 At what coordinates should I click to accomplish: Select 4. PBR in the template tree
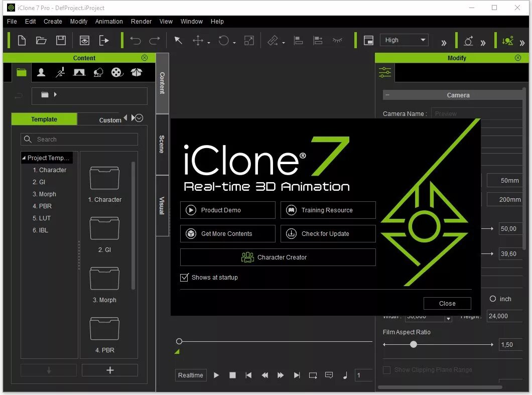(42, 206)
